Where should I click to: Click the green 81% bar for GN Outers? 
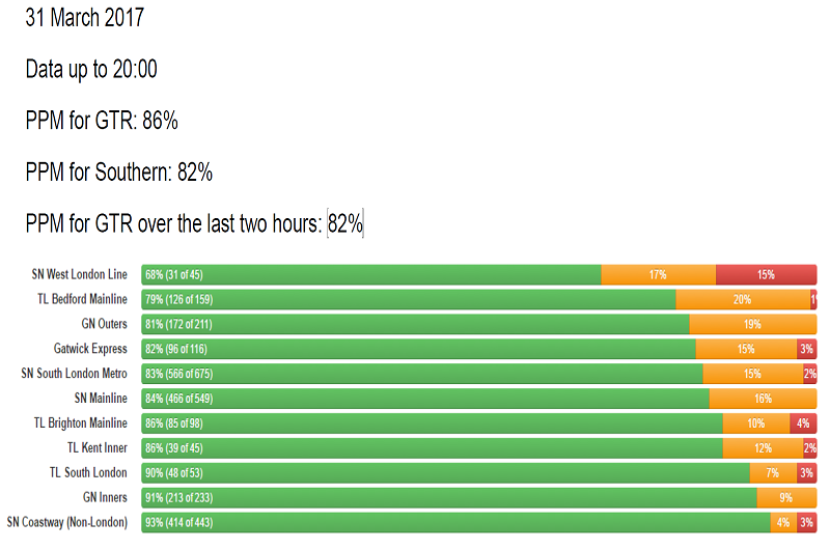(415, 324)
